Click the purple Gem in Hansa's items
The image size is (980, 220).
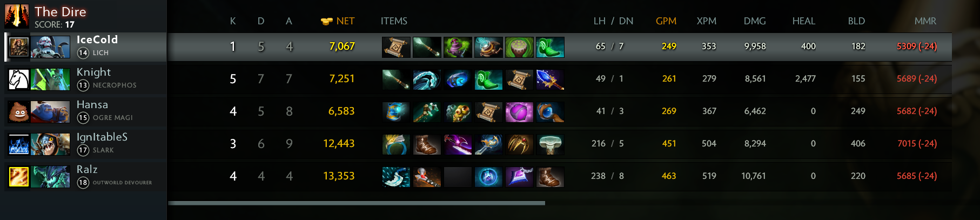point(519,112)
